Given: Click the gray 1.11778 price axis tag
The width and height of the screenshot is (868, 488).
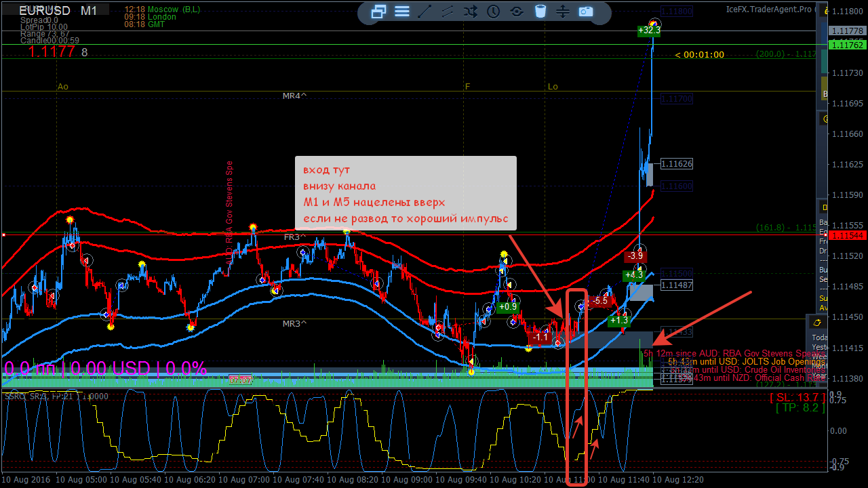Looking at the screenshot, I should click(847, 31).
